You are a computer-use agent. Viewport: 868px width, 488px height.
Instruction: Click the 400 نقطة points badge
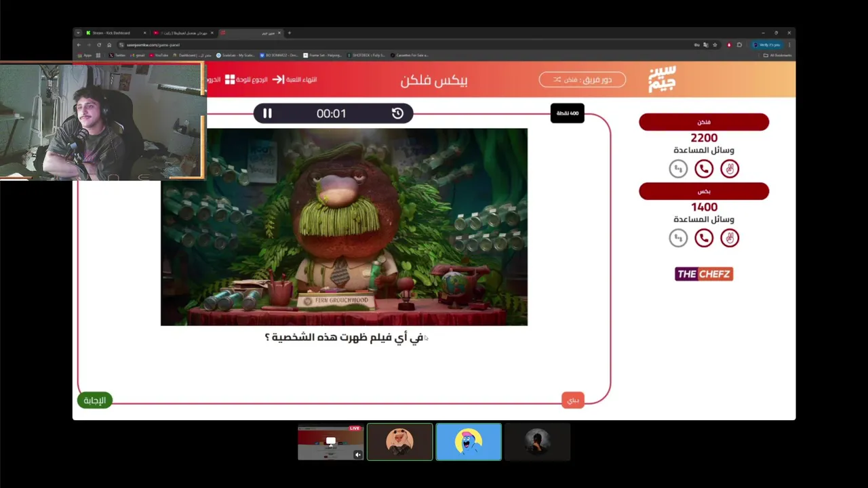568,113
